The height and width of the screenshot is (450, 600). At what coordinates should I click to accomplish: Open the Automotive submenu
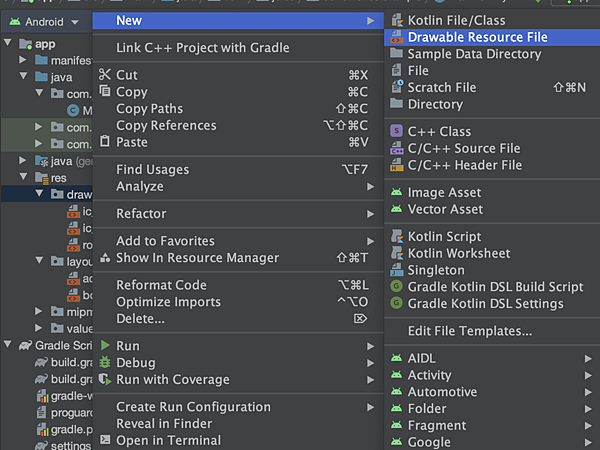click(492, 392)
